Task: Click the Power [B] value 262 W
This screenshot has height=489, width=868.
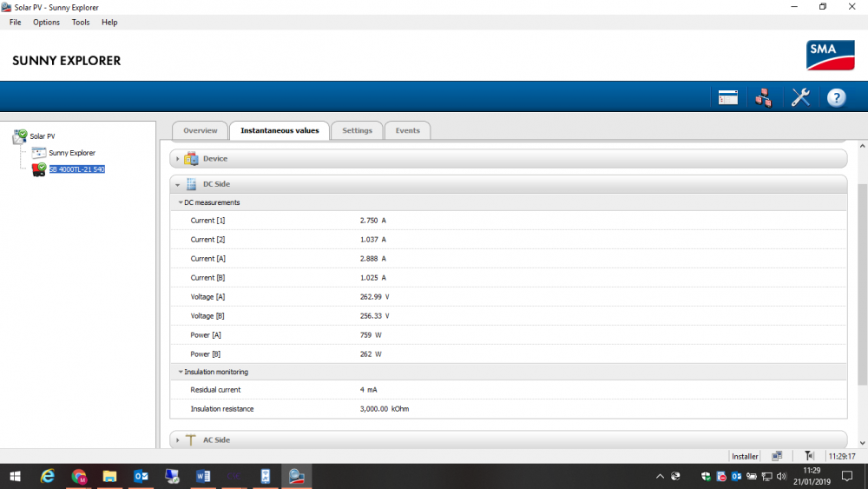Action: click(371, 354)
